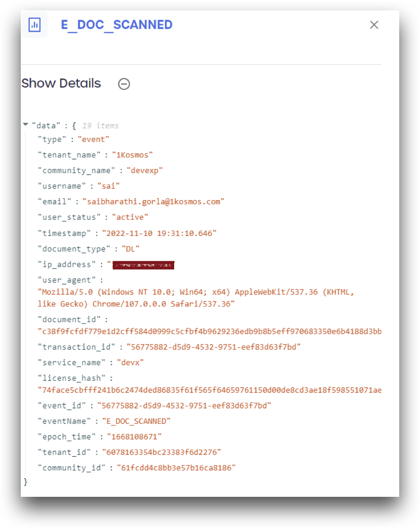420x528 pixels.
Task: Collapse Show Details with minus icon
Action: coord(124,84)
